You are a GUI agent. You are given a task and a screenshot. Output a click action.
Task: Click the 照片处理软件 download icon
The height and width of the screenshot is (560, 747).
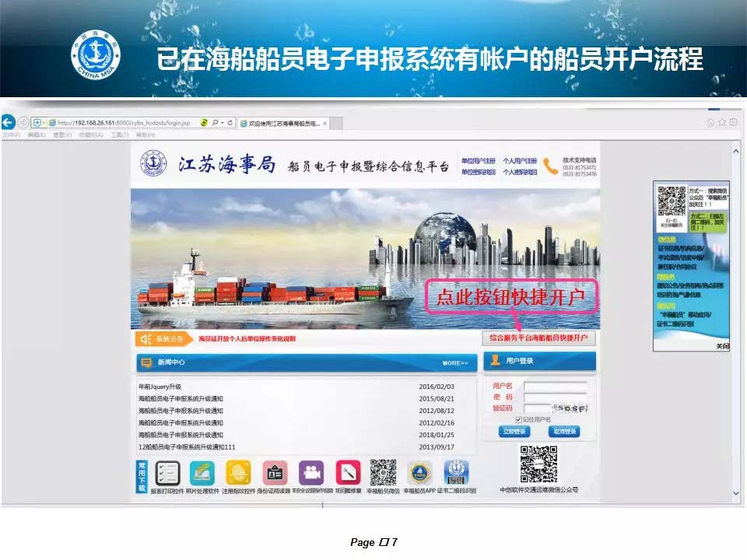point(202,473)
